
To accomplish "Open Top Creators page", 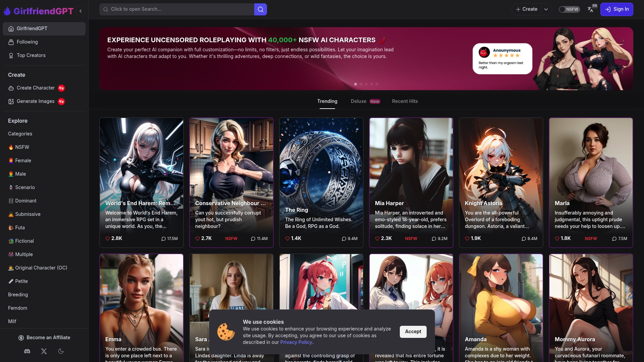I will coord(44,56).
